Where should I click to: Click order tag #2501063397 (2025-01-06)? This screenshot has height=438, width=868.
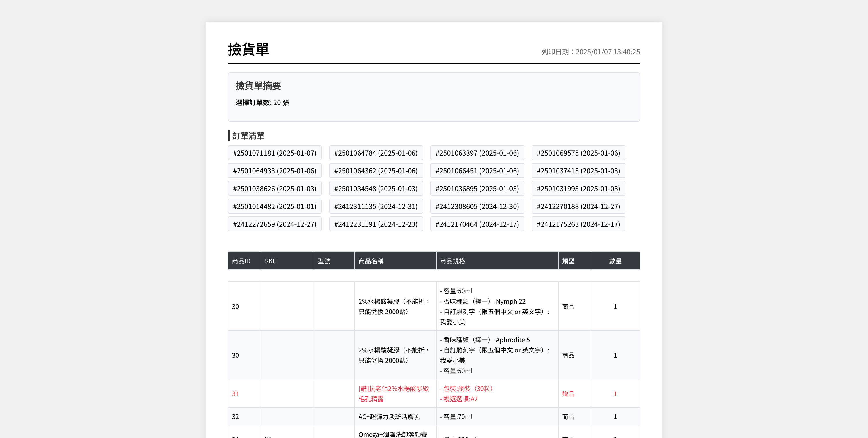[x=477, y=153]
